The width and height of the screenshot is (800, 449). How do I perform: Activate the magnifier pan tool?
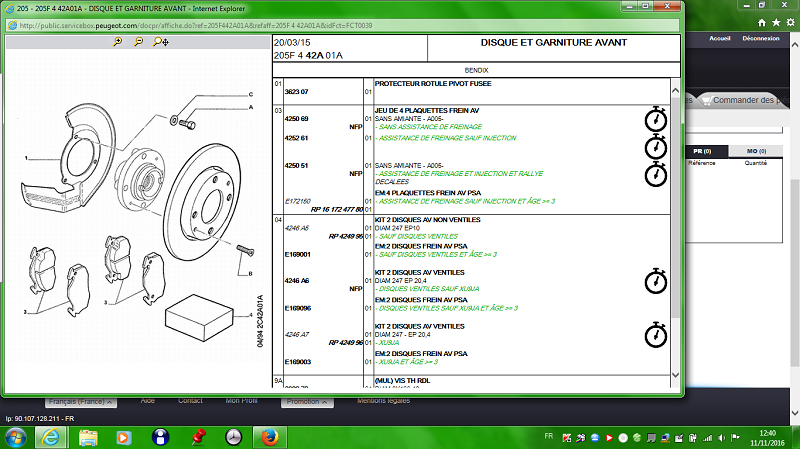(x=160, y=42)
